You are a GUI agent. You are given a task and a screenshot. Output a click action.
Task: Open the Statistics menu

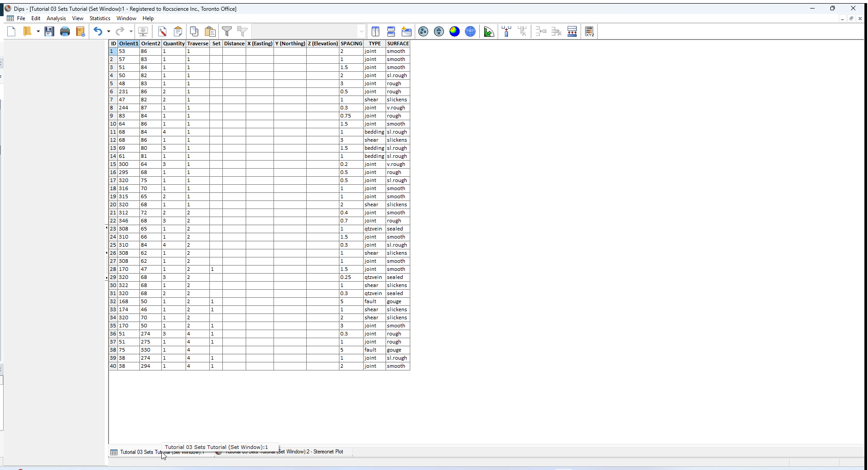100,18
